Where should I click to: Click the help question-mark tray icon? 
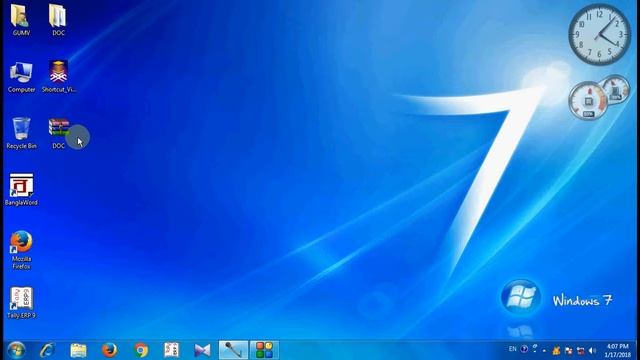click(x=524, y=349)
